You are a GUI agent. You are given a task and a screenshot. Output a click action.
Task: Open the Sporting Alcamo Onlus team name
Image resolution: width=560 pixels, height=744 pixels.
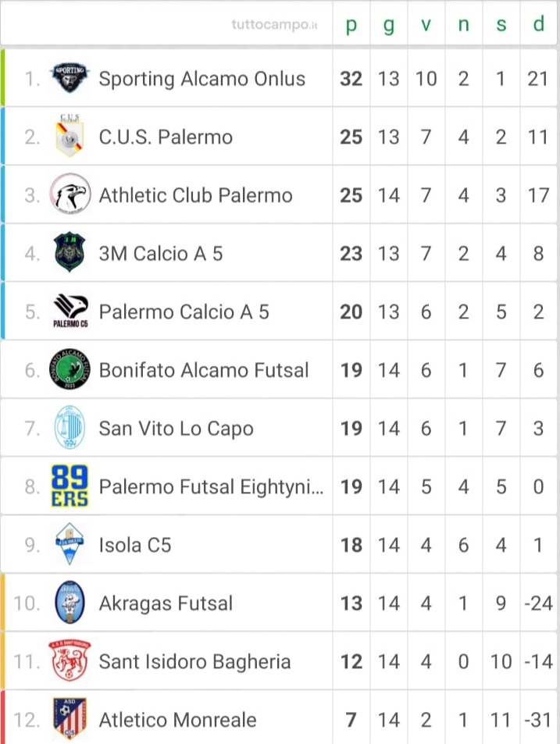(x=202, y=79)
